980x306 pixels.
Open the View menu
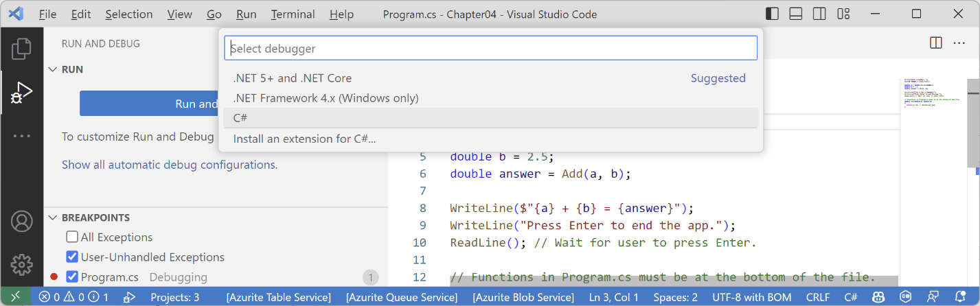180,14
